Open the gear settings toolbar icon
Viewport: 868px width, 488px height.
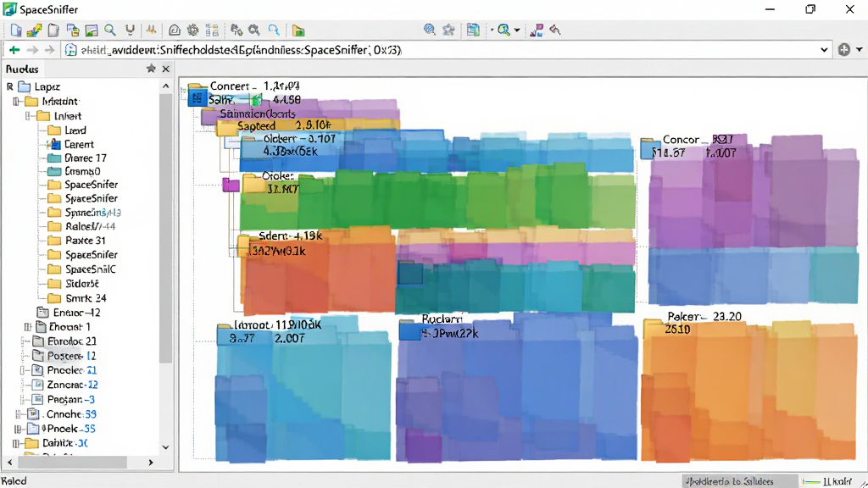192,30
